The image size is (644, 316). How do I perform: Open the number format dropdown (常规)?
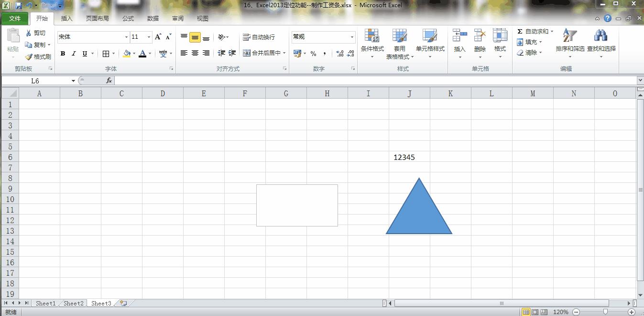click(352, 37)
